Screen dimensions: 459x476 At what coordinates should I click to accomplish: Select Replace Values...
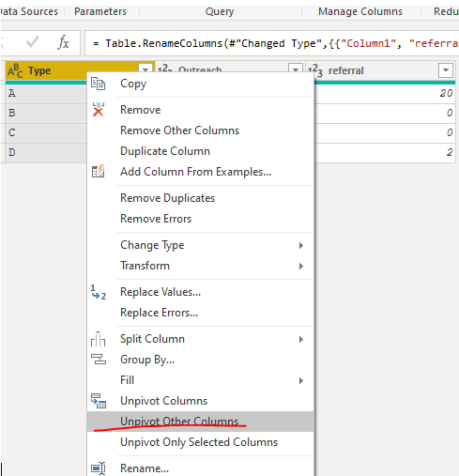(200, 292)
